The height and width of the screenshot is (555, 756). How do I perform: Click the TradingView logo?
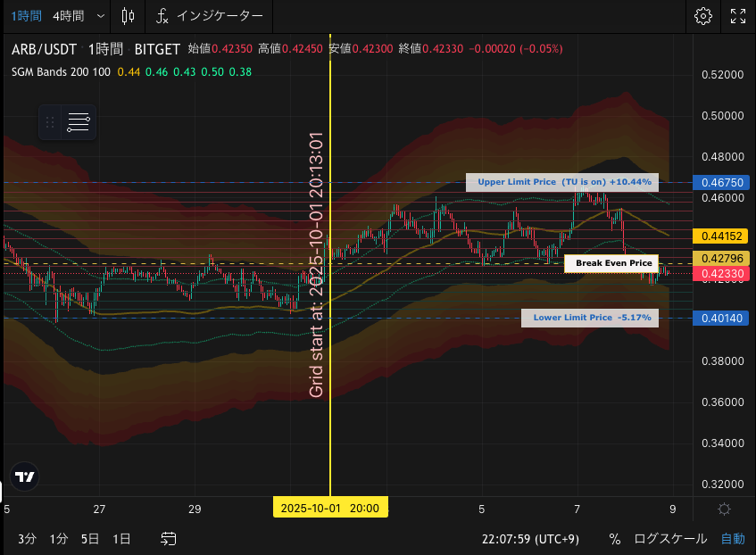25,477
